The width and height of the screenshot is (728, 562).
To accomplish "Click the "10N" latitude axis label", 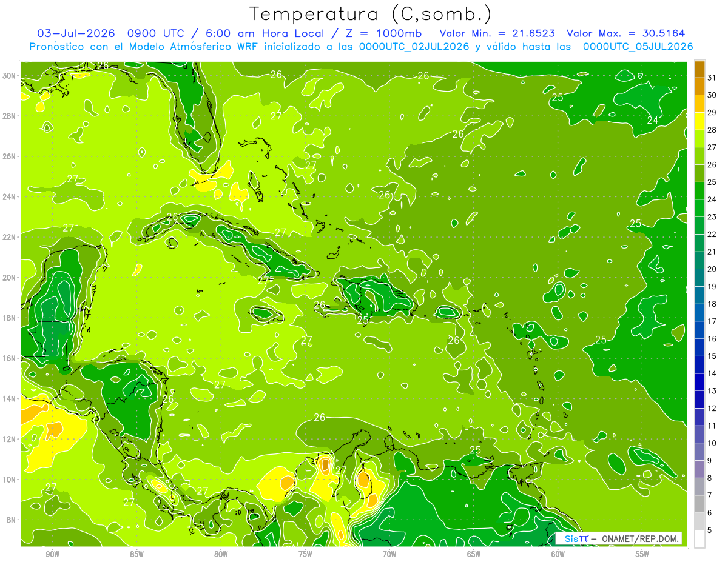I will coord(10,480).
